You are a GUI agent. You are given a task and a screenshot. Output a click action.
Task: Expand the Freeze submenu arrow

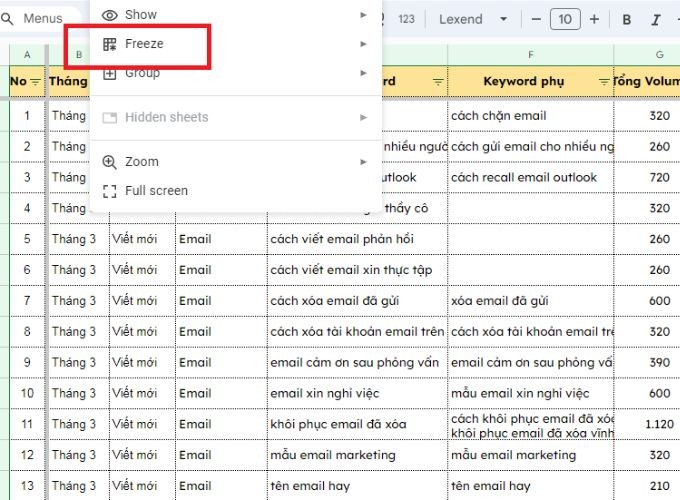363,44
